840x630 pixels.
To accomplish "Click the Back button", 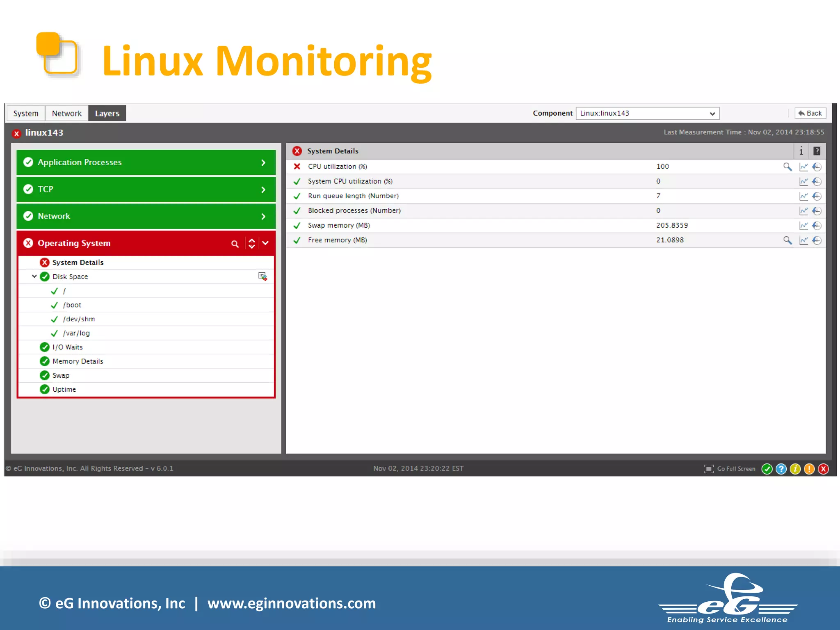I will (x=810, y=113).
